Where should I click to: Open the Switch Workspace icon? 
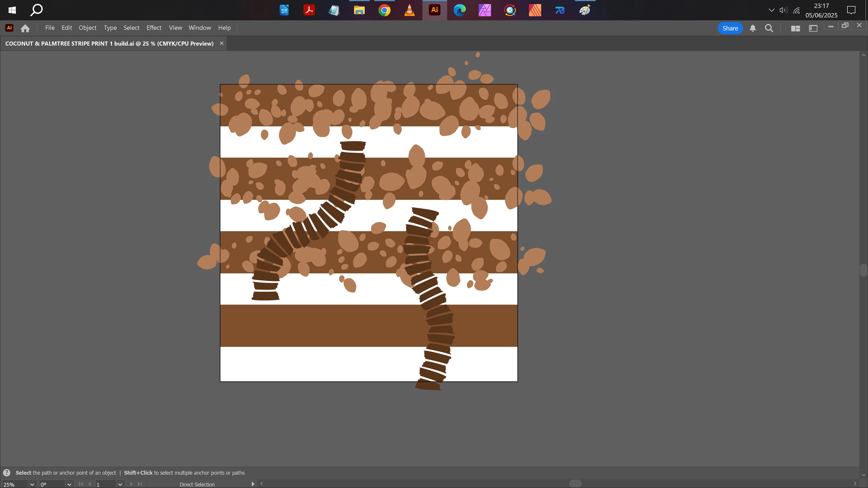click(813, 28)
